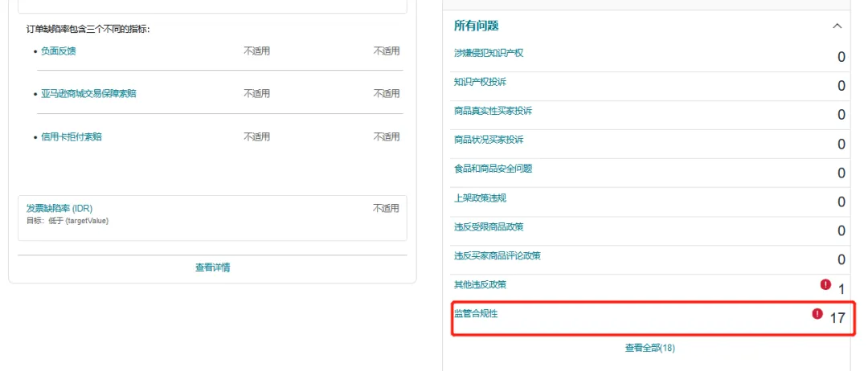The image size is (868, 371).
Task: Click the red alert icon beside 监管合规性
Action: 817,314
